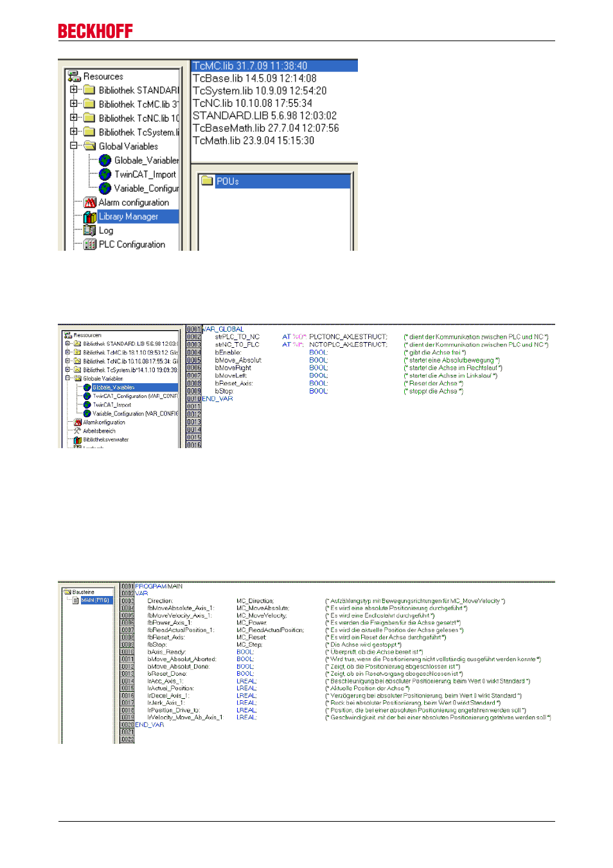The image size is (613, 868).
Task: Click the Bibliothek TcSystem folder icon in first tree
Action: pyautogui.click(x=89, y=132)
